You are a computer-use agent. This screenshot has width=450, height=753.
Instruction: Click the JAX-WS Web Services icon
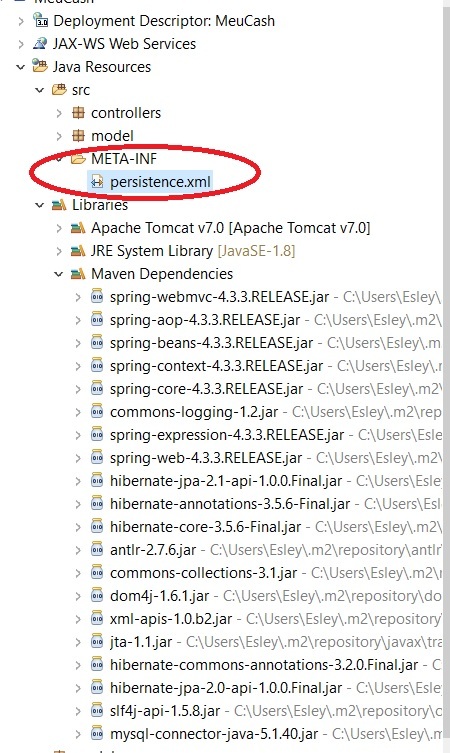click(x=40, y=43)
